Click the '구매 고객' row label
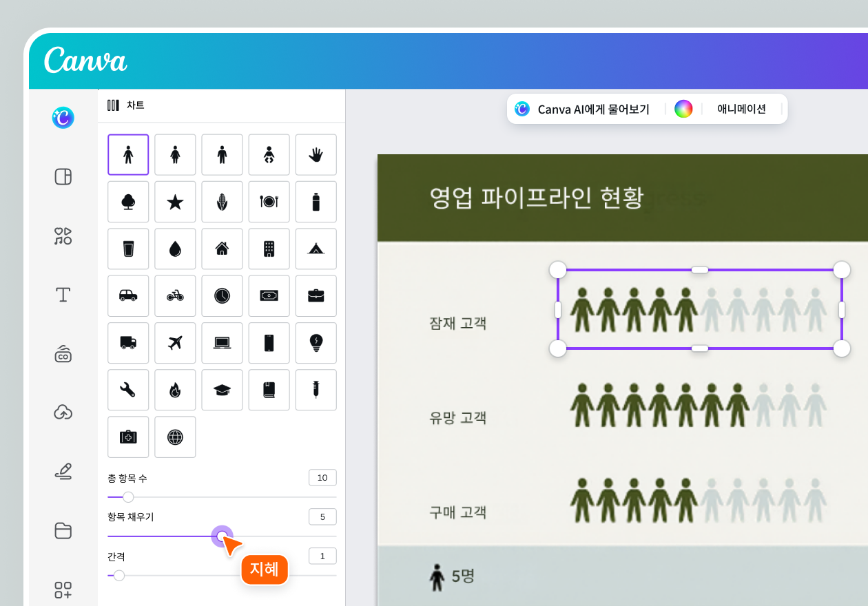868x606 pixels. pos(457,512)
